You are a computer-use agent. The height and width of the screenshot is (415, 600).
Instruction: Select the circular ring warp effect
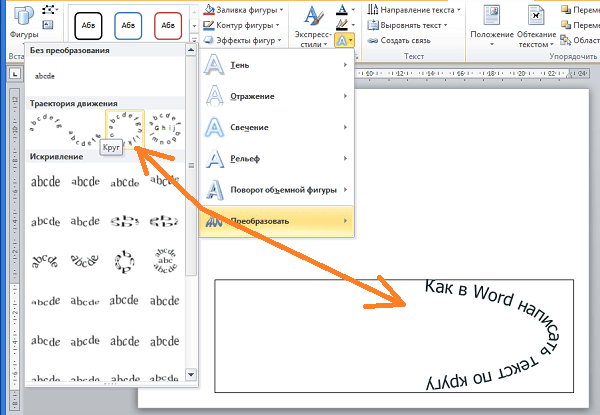(125, 261)
